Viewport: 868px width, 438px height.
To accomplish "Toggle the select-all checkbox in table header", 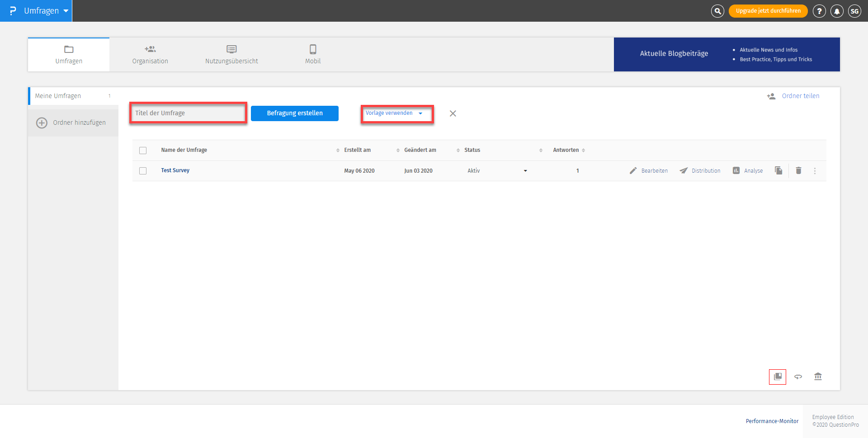I will [x=143, y=151].
